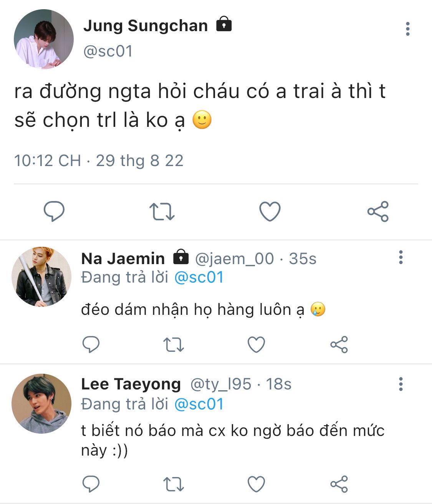Retweet Lee Taeyong's reply
Viewport: 432px width, 504px height.
point(174,484)
